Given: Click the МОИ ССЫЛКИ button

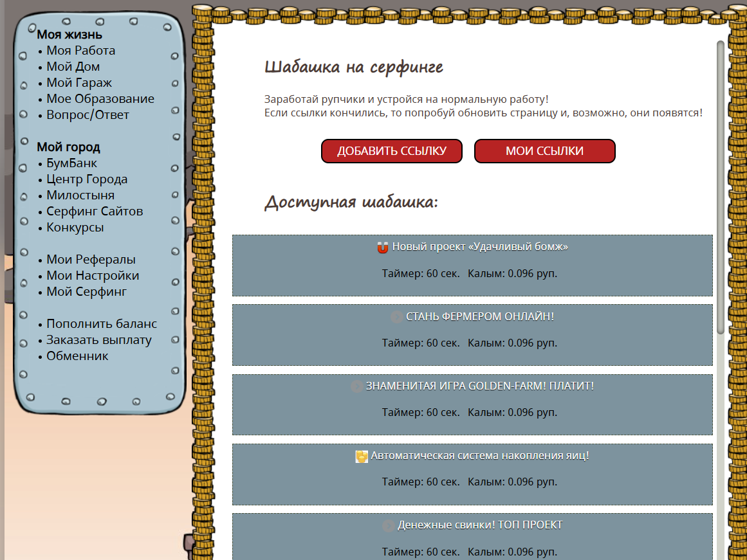Looking at the screenshot, I should pyautogui.click(x=544, y=151).
